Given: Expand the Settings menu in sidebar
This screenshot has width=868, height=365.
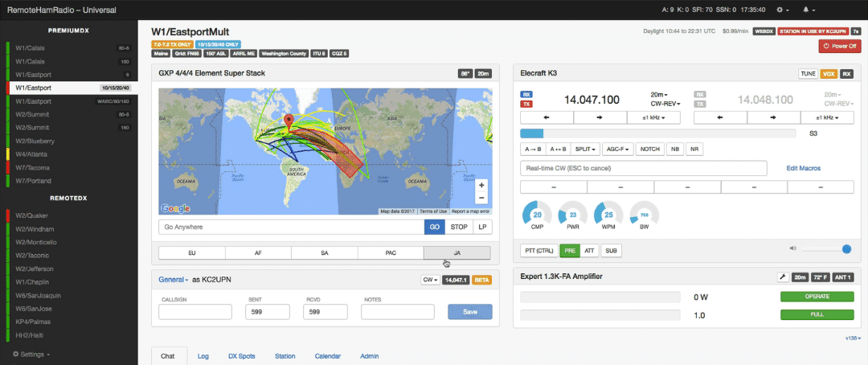Looking at the screenshot, I should tap(32, 354).
